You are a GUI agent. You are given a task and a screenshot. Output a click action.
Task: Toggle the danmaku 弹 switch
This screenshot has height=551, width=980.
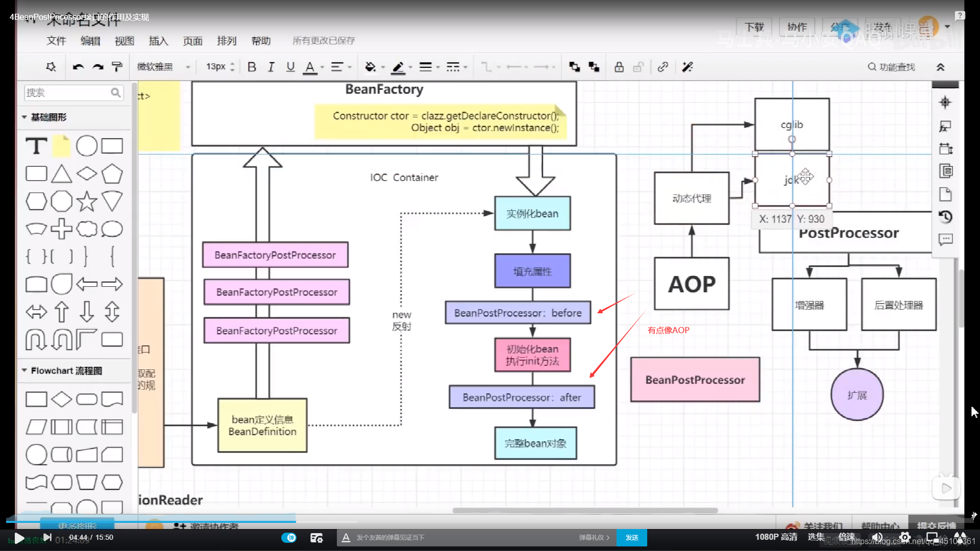coord(289,537)
